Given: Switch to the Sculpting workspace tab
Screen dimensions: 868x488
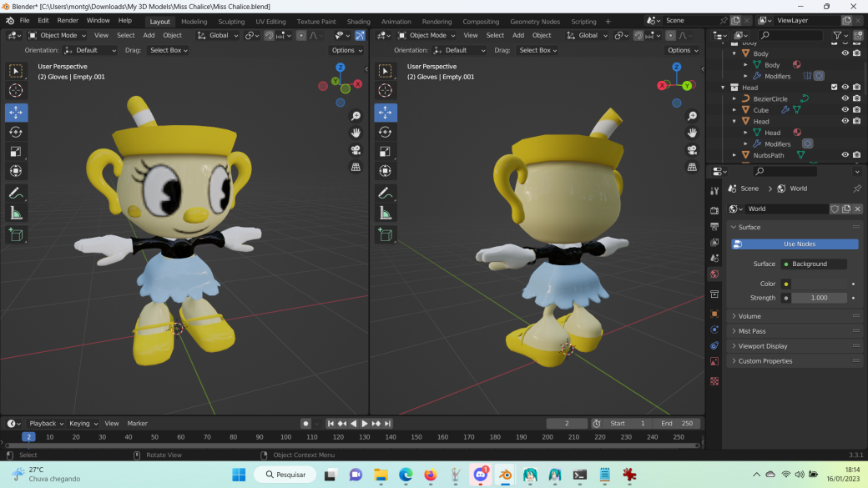Looking at the screenshot, I should tap(231, 22).
